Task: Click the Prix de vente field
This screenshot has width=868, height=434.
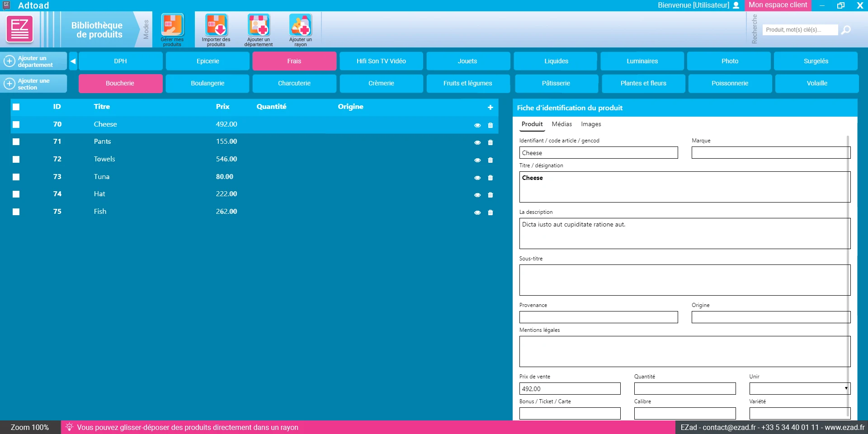Action: [570, 388]
